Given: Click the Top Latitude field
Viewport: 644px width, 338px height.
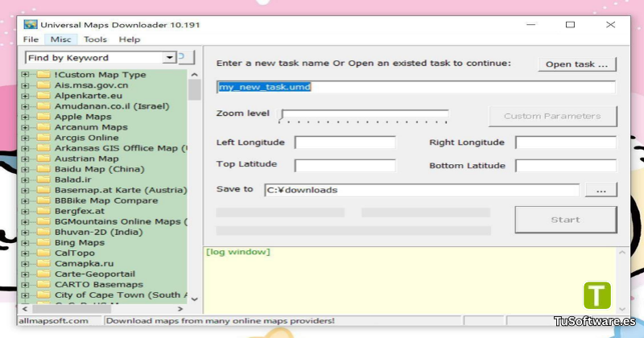Looking at the screenshot, I should (345, 166).
